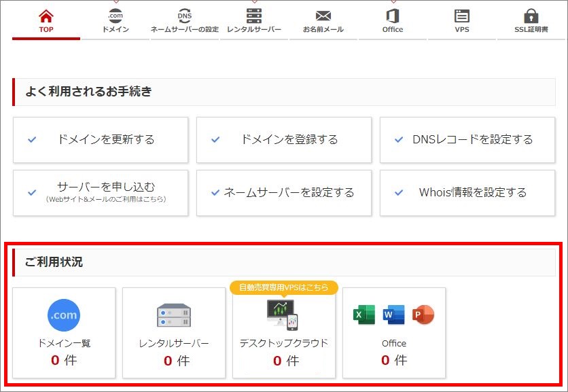Viewport: 568px width, 392px height.
Task: Click the Word icon in Office panel
Action: (x=394, y=315)
